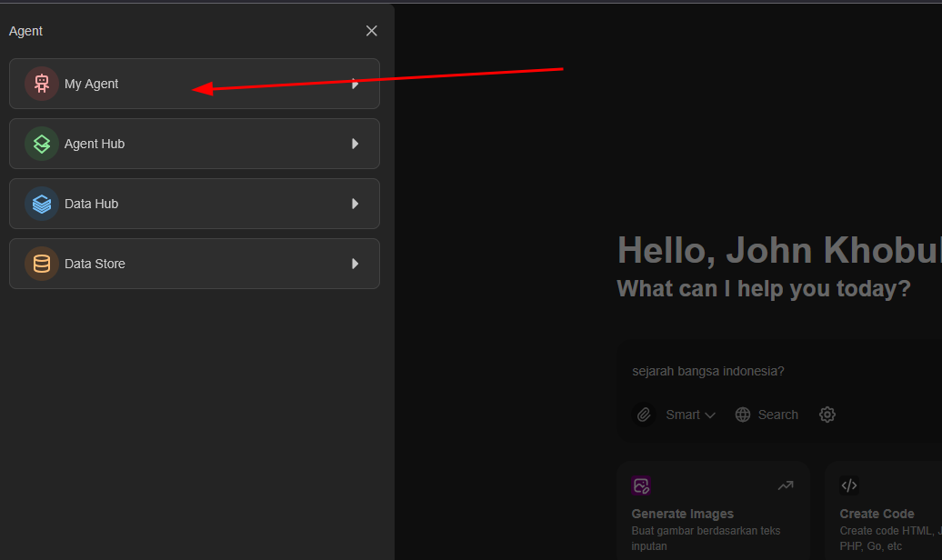Image resolution: width=942 pixels, height=560 pixels.
Task: Open the Smart model dropdown
Action: click(690, 415)
